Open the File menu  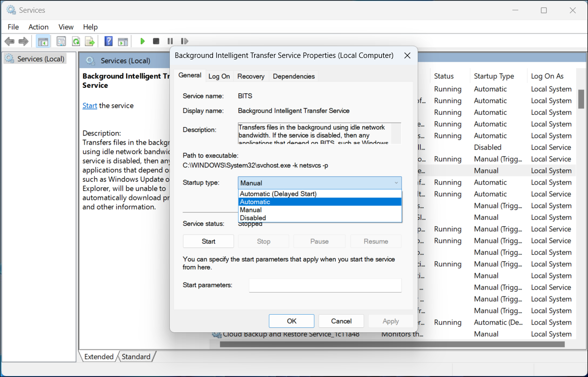(x=13, y=27)
